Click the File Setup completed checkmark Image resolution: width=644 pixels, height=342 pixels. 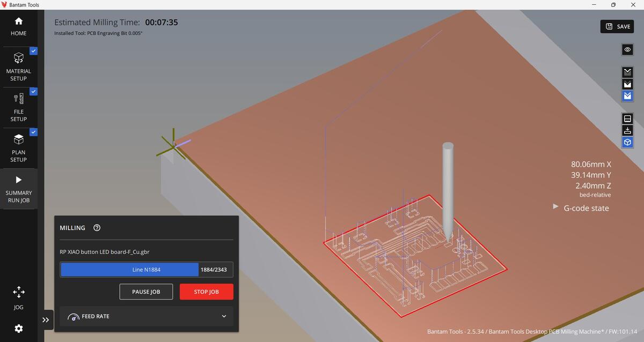coord(33,91)
